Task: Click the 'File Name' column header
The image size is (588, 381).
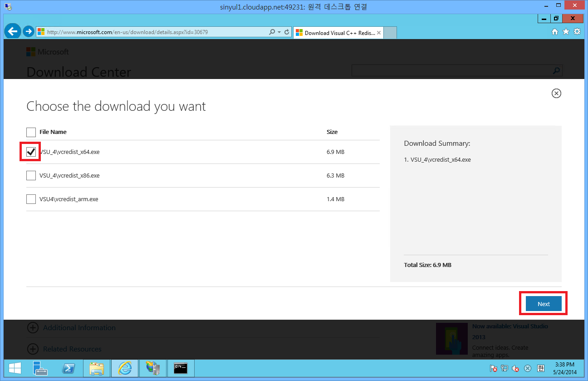Action: tap(53, 132)
